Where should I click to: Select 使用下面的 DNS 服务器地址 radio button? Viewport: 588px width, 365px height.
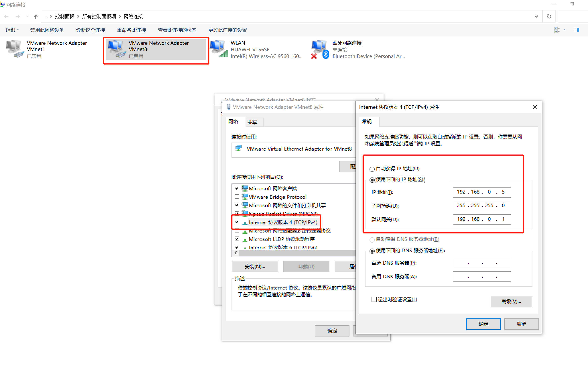click(x=372, y=251)
